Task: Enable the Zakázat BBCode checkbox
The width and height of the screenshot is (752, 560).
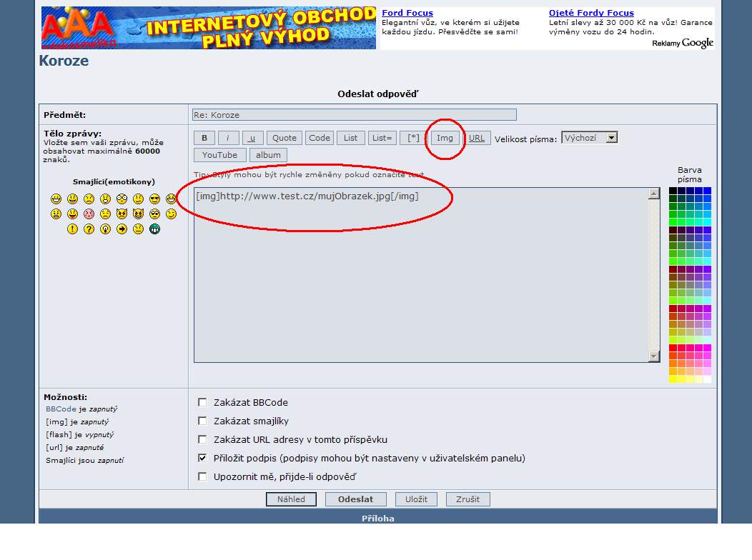Action: click(x=202, y=402)
